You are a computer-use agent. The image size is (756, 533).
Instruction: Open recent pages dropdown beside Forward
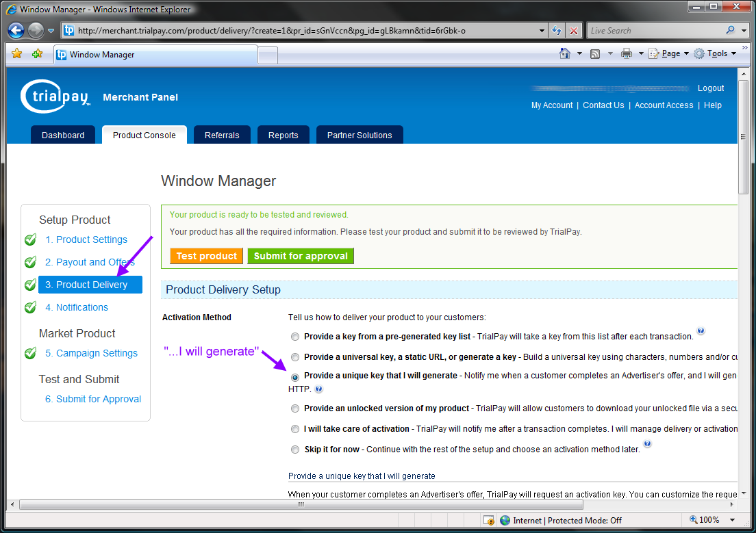coord(51,31)
